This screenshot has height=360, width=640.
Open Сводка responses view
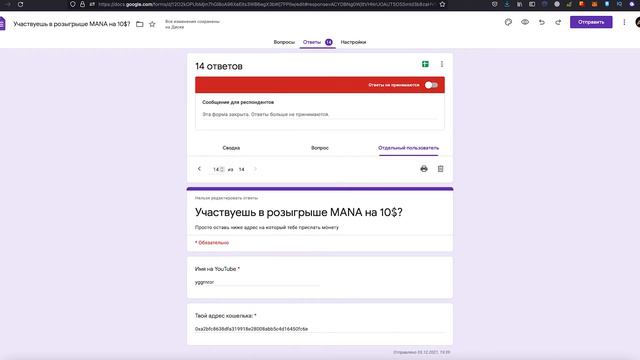(x=231, y=148)
